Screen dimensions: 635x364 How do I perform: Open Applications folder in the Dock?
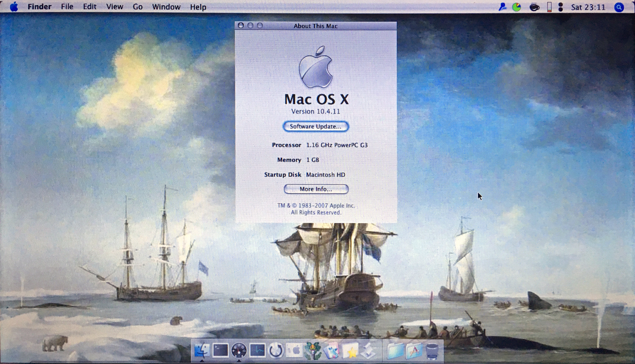click(414, 351)
